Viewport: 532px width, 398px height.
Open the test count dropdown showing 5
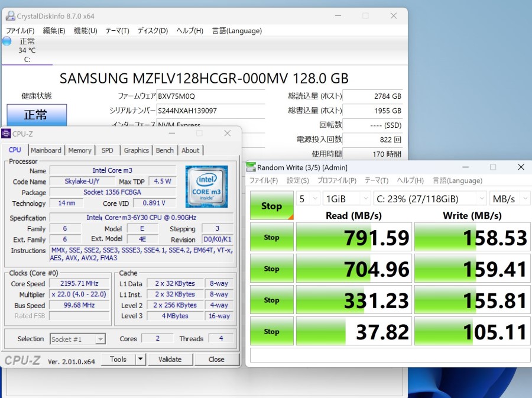pos(309,199)
